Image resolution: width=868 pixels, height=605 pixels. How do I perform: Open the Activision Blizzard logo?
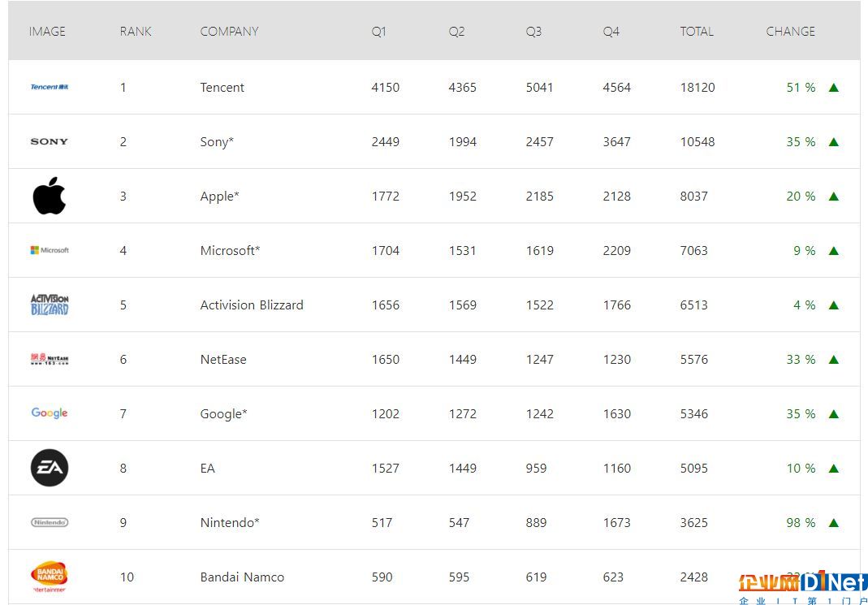tap(50, 305)
